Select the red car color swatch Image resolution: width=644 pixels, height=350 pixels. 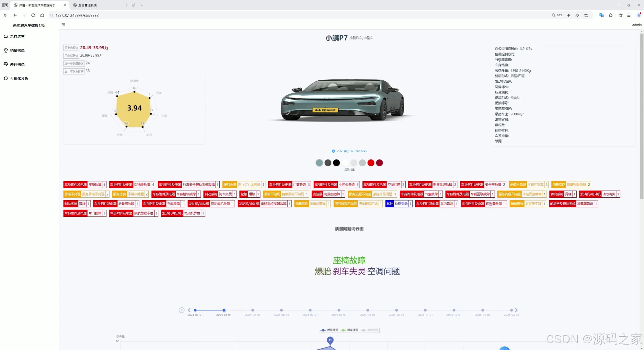tap(371, 163)
